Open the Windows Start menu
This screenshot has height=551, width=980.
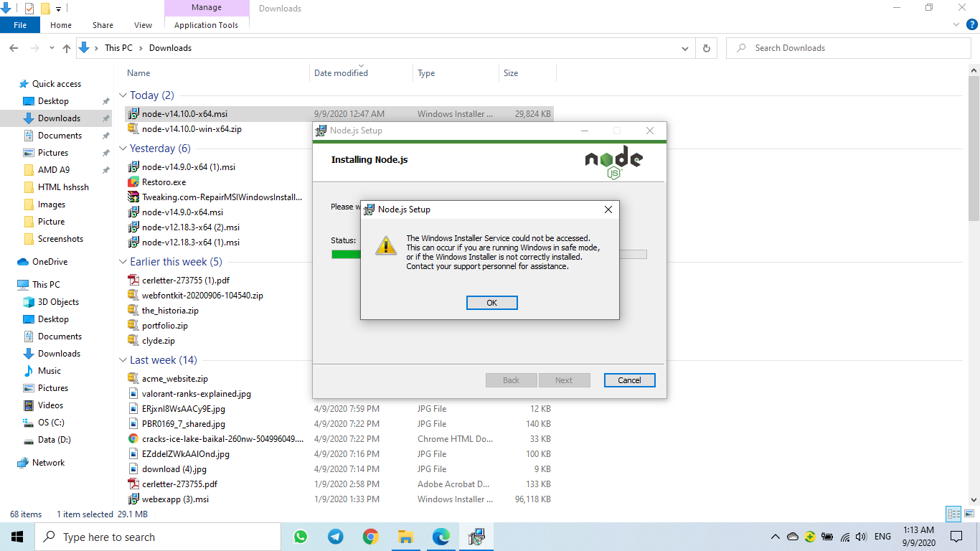point(17,537)
